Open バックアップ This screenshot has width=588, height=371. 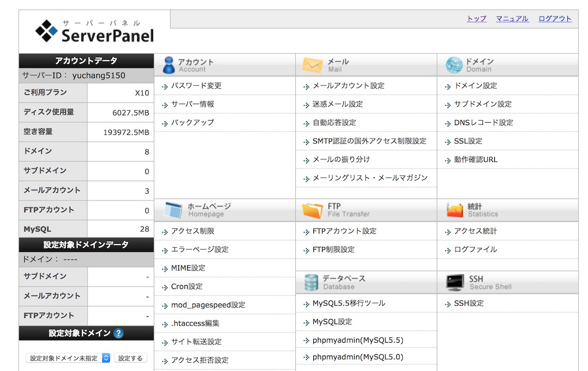[x=192, y=122]
